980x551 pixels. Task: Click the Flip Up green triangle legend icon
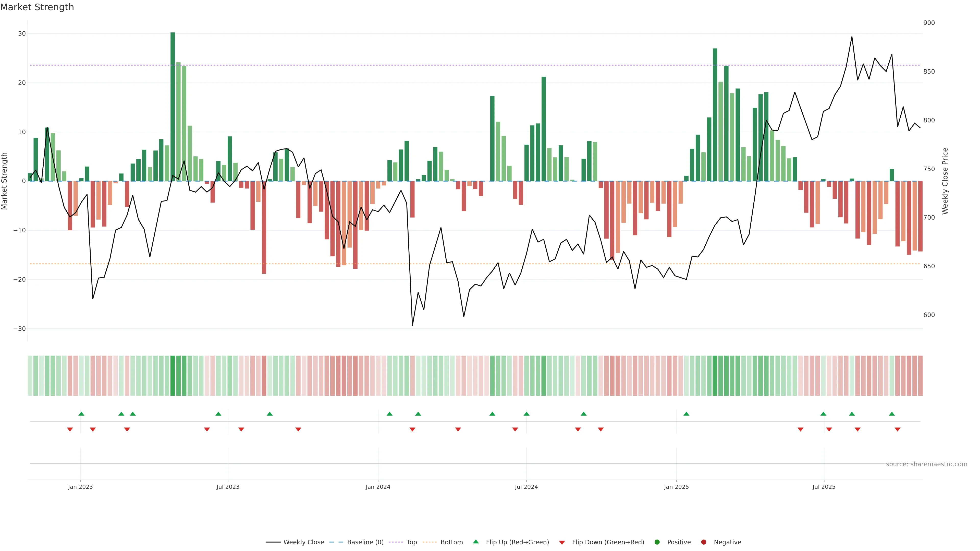click(x=475, y=542)
